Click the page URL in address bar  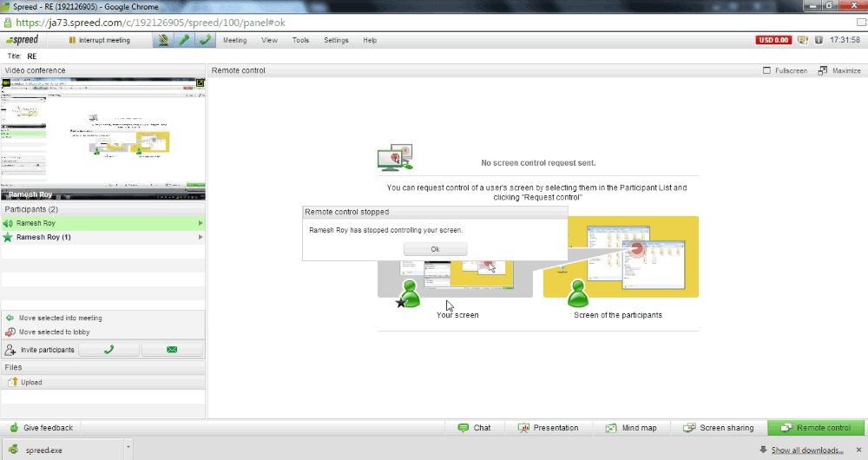[150, 23]
